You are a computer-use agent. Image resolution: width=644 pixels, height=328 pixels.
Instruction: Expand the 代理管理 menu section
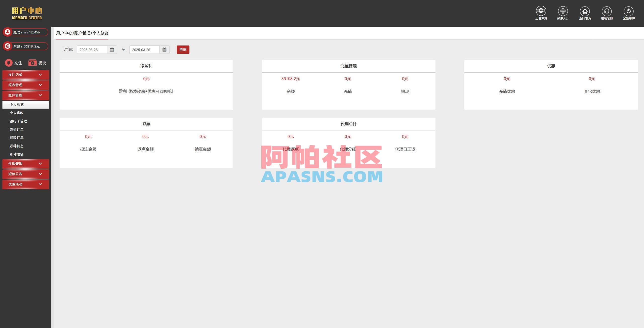pos(25,164)
